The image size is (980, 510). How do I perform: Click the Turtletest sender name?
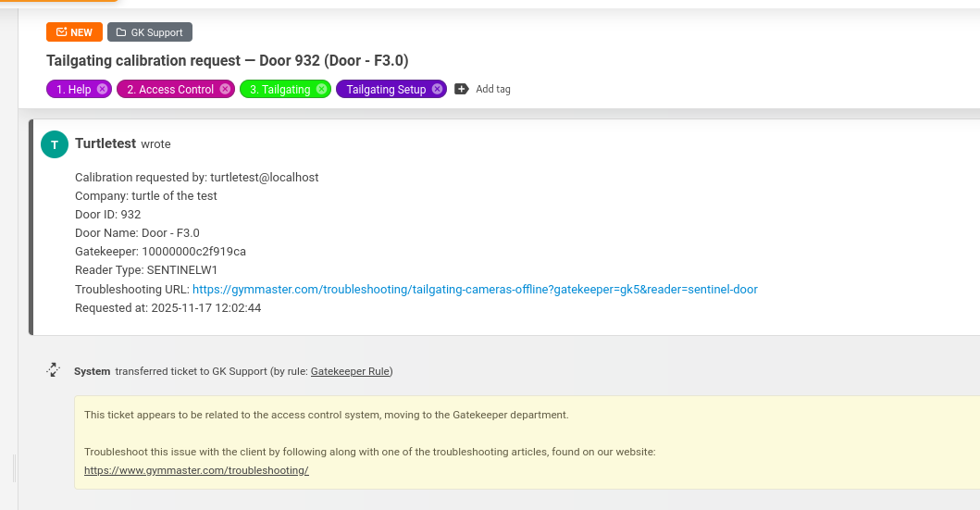click(105, 143)
